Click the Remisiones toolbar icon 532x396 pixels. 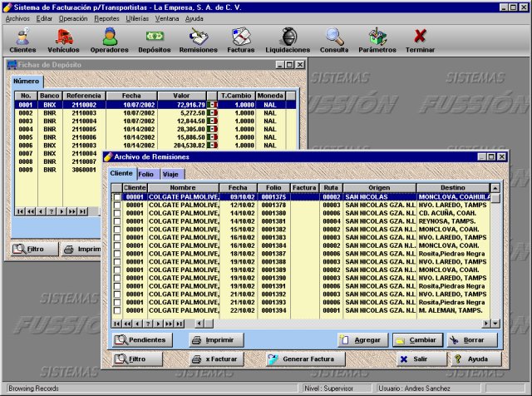tap(198, 40)
